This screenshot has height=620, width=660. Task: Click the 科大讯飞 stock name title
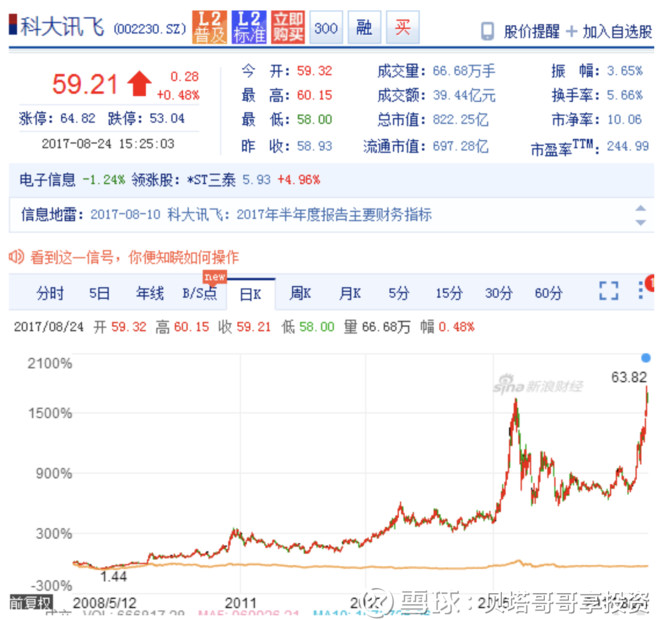point(62,27)
